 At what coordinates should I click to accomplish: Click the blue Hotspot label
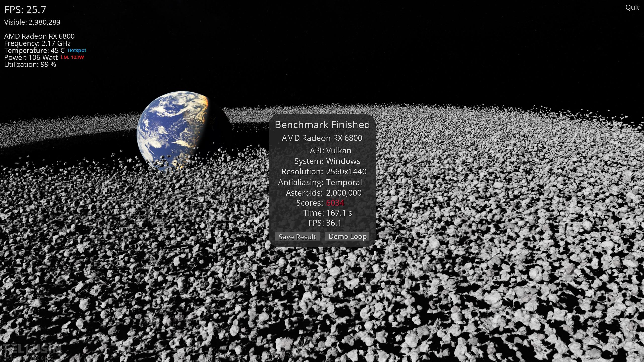tap(77, 50)
